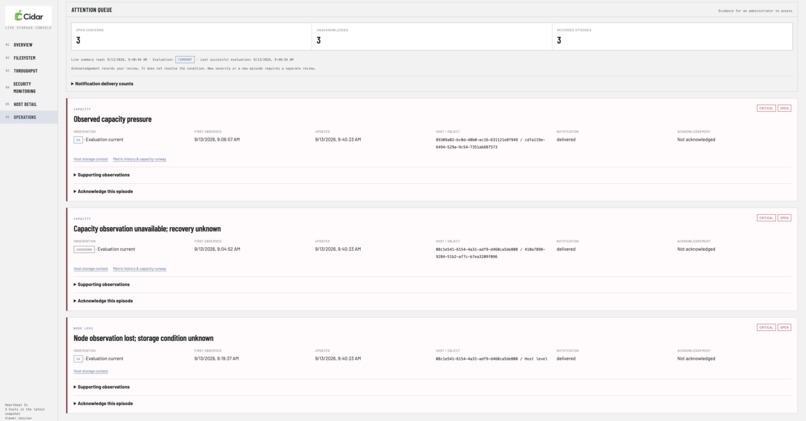This screenshot has width=806, height=421.
Task: Click updated time on Observed capacity pressure
Action: [x=338, y=140]
